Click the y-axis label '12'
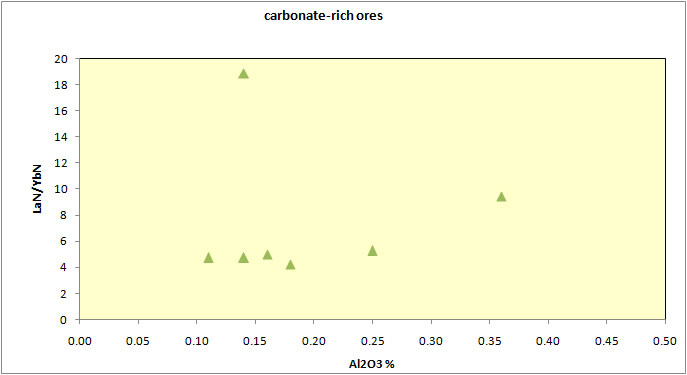 pyautogui.click(x=61, y=163)
